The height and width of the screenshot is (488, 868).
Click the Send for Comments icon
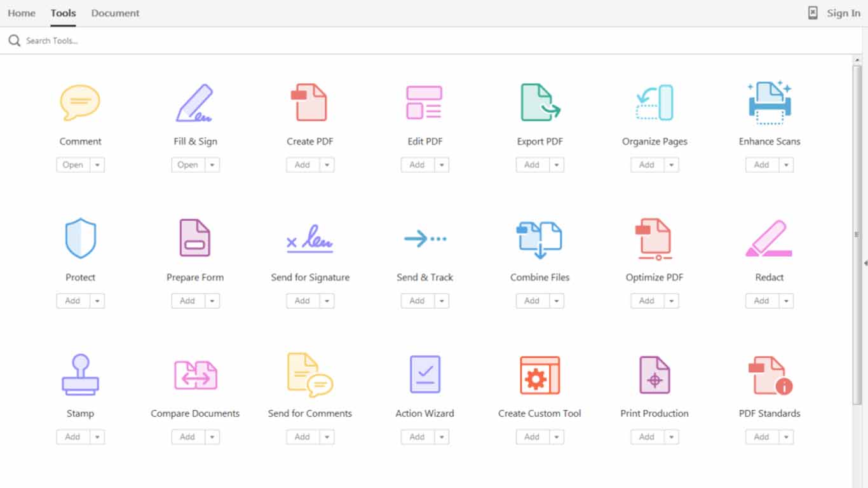pyautogui.click(x=309, y=375)
